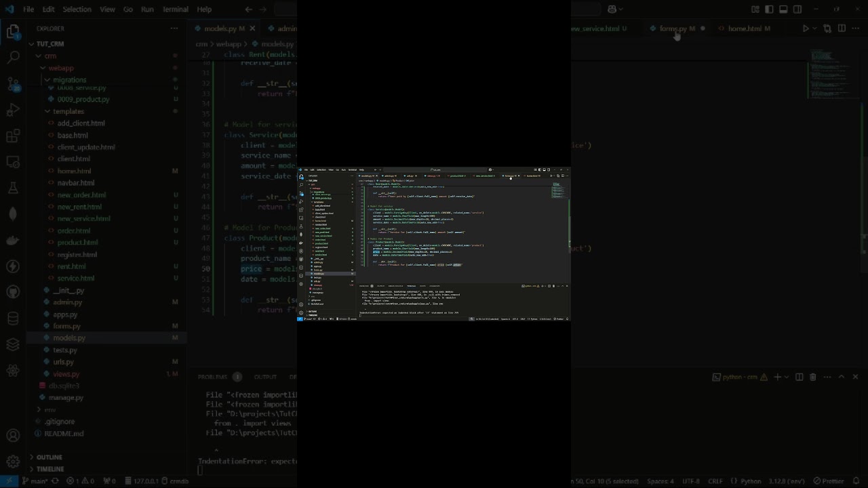Maximize panel chevron in background terminal panel

tap(842, 377)
